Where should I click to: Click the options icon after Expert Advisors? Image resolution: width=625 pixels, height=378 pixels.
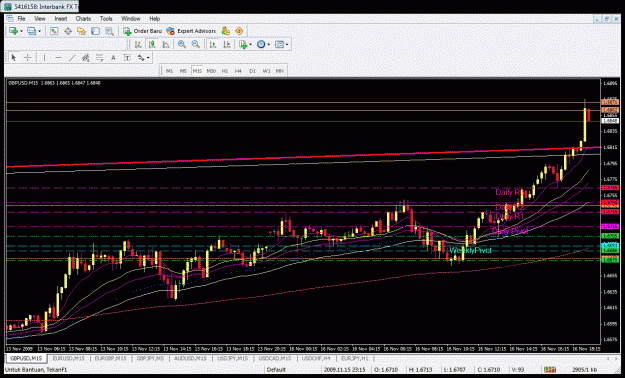click(226, 31)
